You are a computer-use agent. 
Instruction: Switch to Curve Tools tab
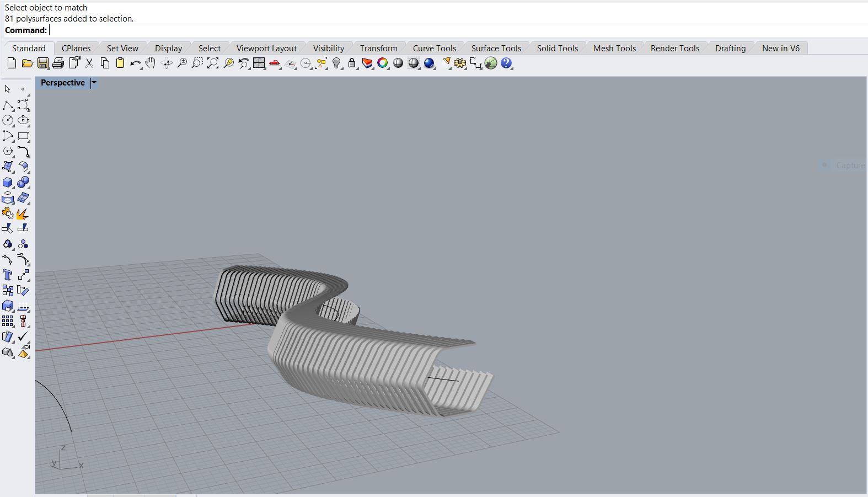pos(435,48)
